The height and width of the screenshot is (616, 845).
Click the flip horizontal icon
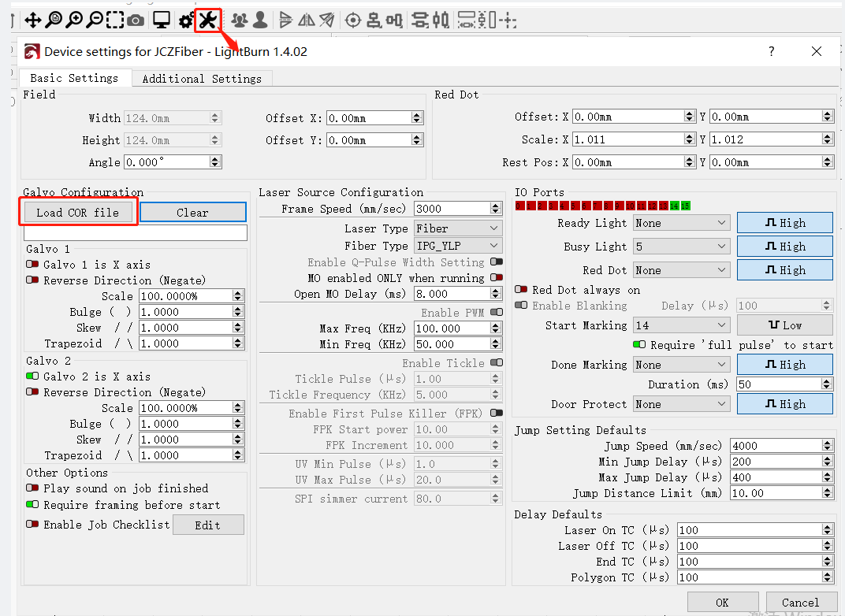(x=307, y=20)
